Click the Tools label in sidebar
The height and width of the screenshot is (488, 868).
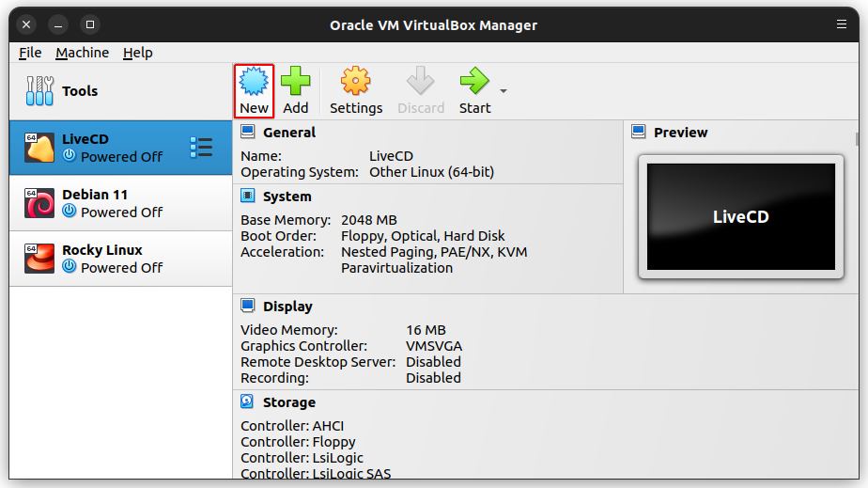click(80, 91)
